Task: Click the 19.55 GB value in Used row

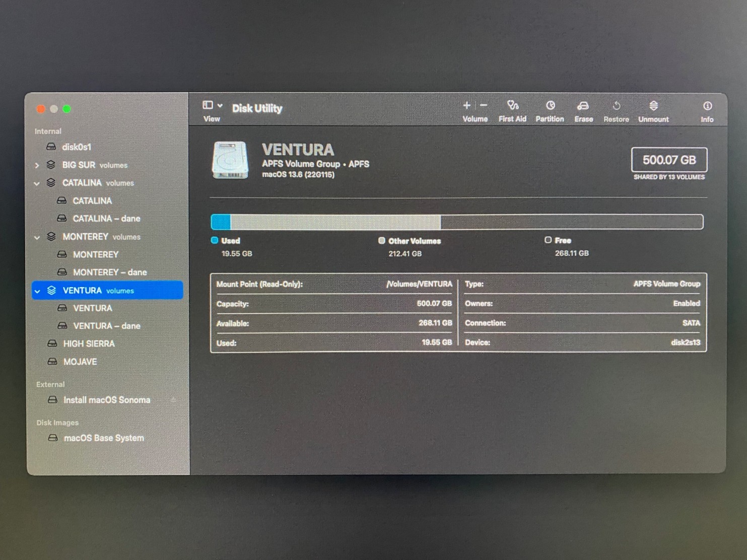Action: point(437,342)
